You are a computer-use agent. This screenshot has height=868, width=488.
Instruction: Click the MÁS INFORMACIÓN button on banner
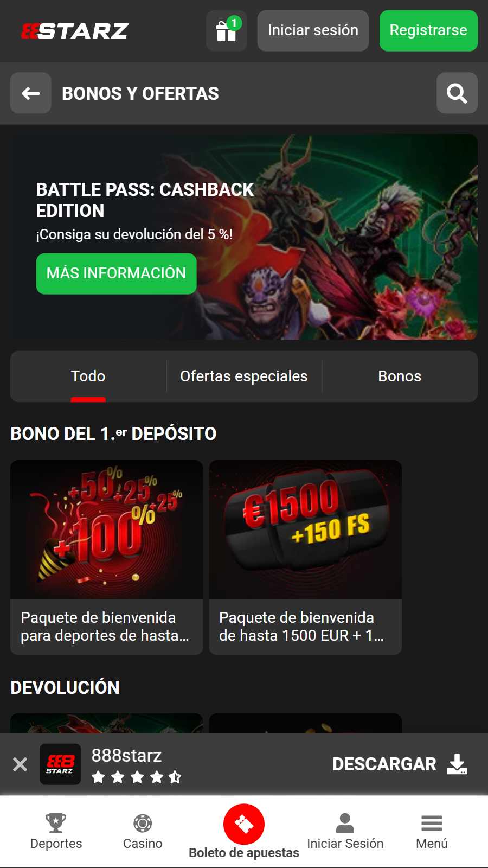click(116, 273)
